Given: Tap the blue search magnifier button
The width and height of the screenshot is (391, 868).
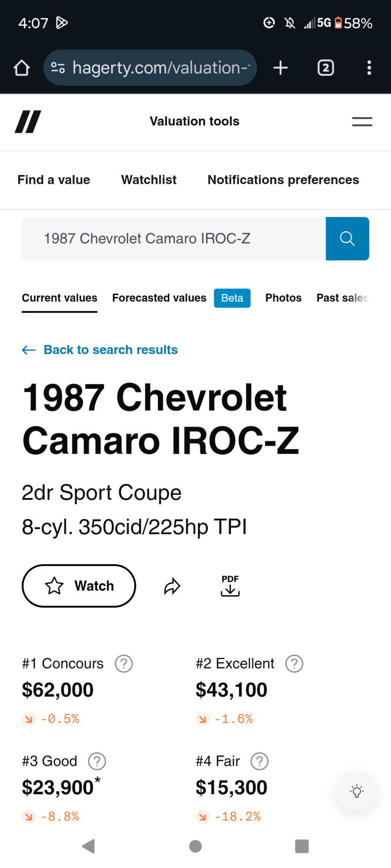Looking at the screenshot, I should 347,239.
